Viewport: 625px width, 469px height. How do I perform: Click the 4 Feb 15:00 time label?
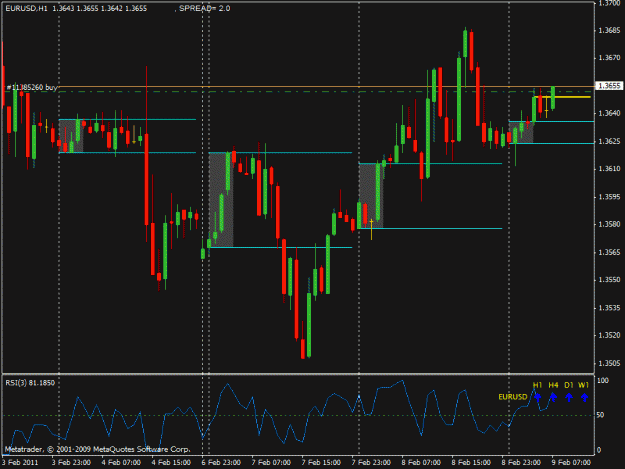tap(171, 463)
